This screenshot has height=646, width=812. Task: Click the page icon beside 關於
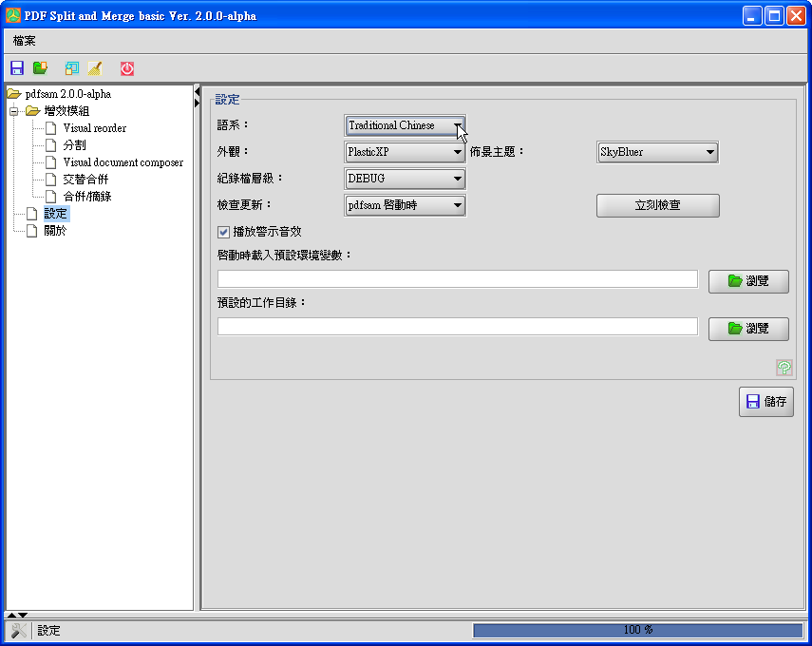click(32, 231)
